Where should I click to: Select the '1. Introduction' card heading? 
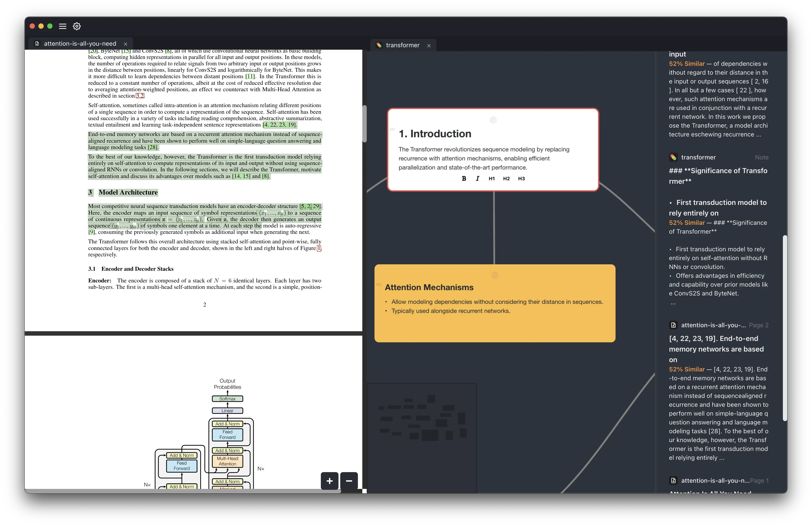(435, 134)
